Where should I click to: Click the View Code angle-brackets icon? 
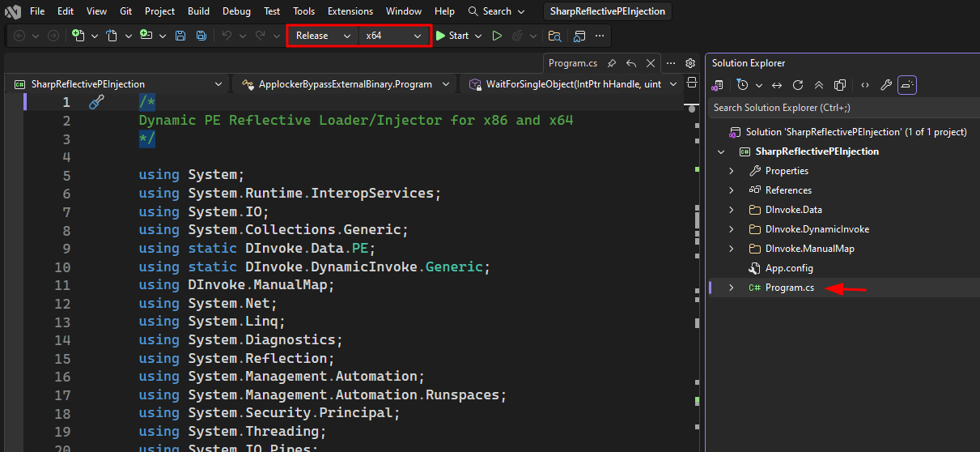coord(865,85)
